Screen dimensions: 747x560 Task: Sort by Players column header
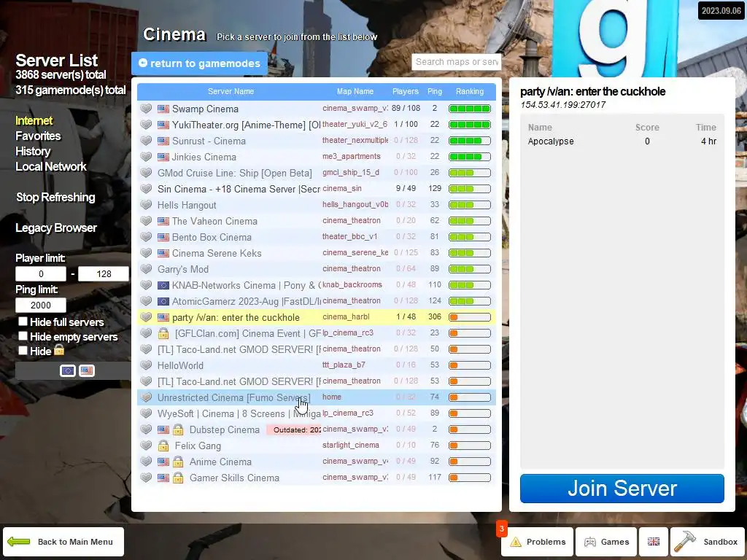click(x=406, y=91)
